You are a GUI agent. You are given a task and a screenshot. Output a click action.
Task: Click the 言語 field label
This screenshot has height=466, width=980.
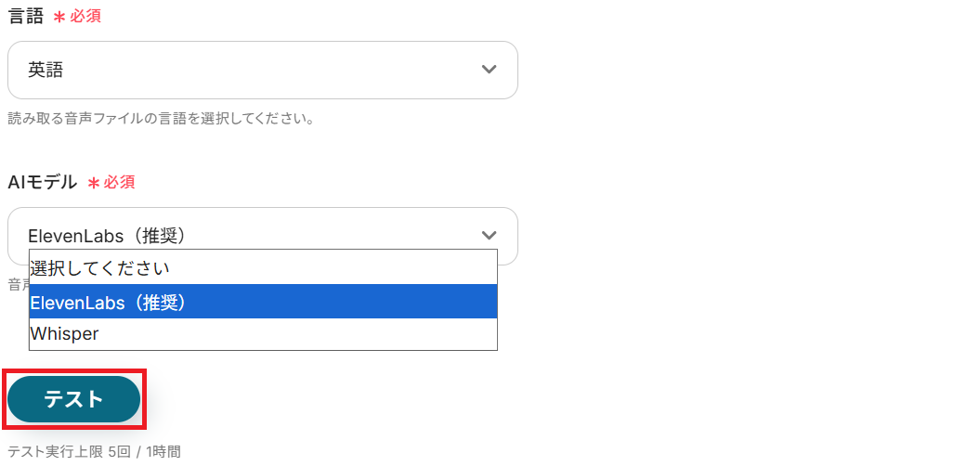pyautogui.click(x=26, y=16)
